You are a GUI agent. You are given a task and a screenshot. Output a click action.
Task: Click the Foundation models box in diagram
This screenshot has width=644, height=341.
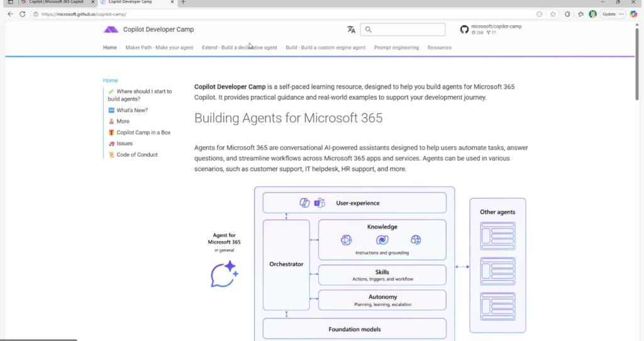[x=355, y=329]
